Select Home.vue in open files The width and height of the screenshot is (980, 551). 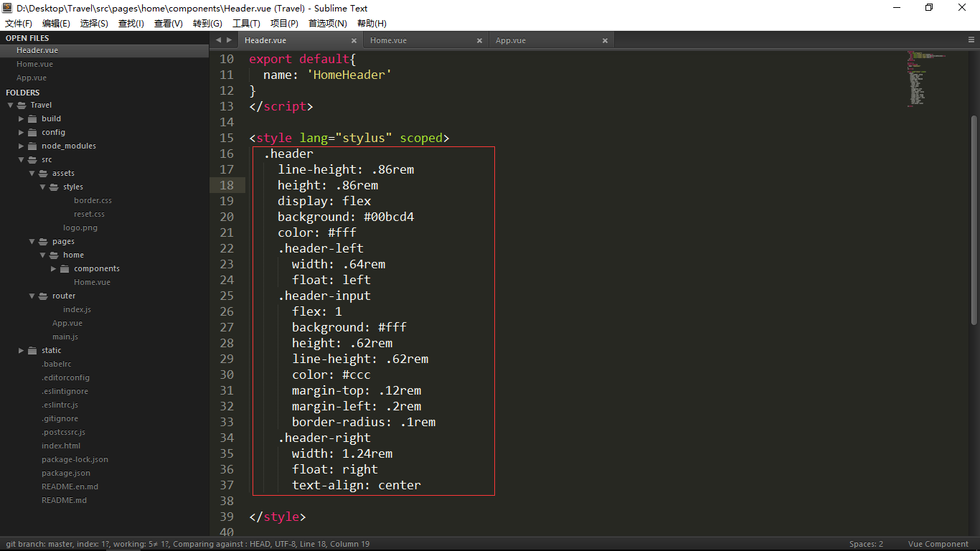click(x=34, y=64)
